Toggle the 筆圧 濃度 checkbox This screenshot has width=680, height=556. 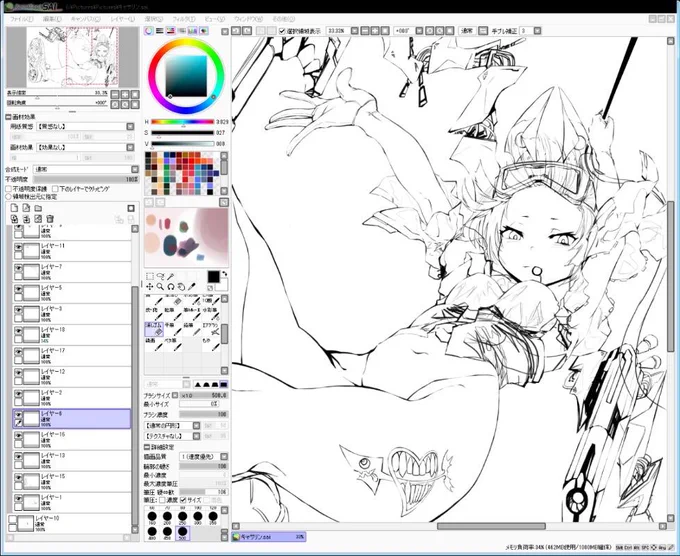point(161,500)
